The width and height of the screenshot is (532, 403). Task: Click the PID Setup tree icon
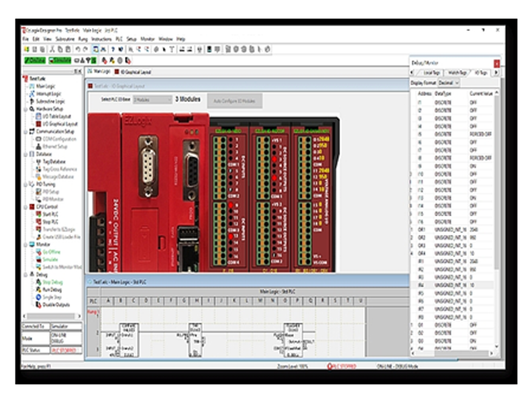[x=38, y=191]
